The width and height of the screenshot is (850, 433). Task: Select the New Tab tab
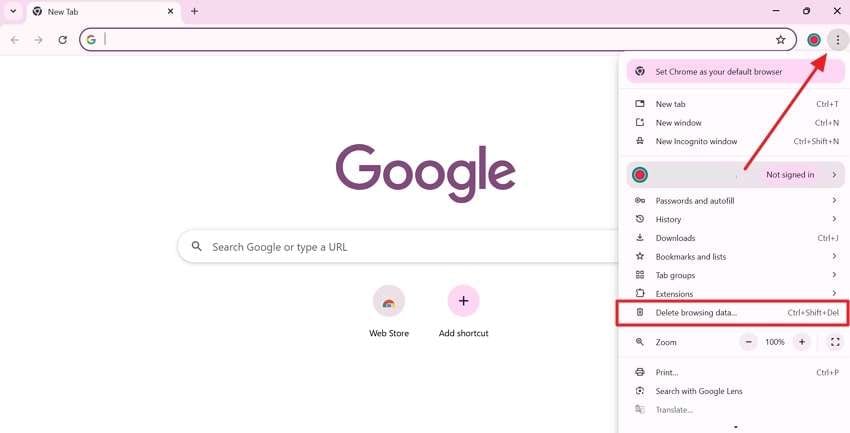click(x=103, y=11)
